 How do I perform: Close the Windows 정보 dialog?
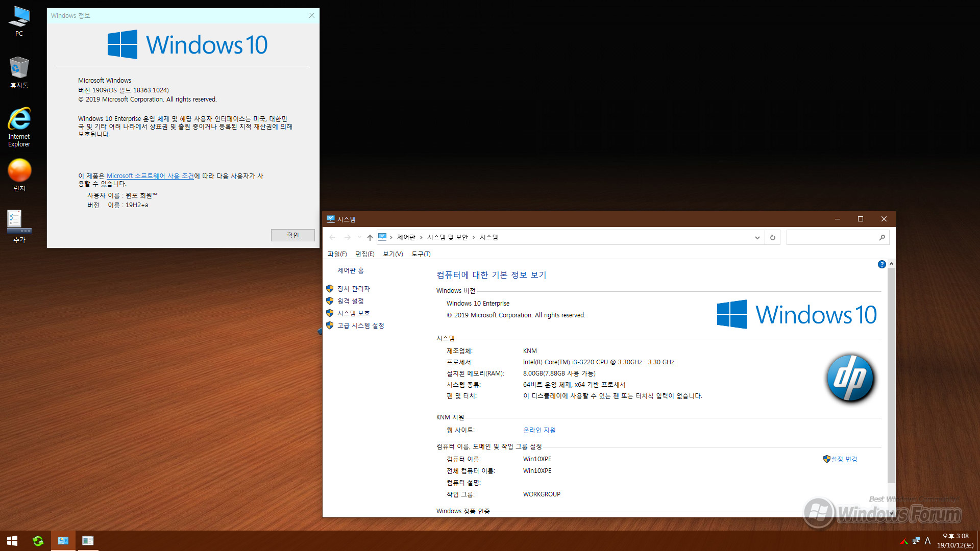[312, 16]
